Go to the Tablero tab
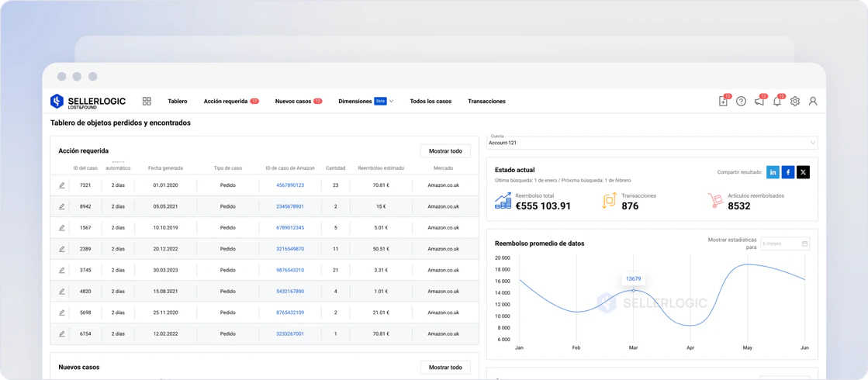The image size is (868, 380). [x=178, y=102]
